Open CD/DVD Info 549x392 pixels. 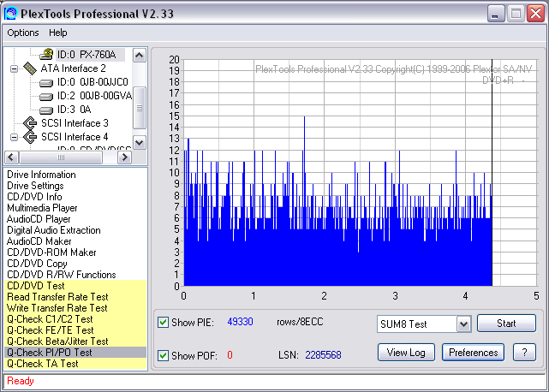click(34, 197)
